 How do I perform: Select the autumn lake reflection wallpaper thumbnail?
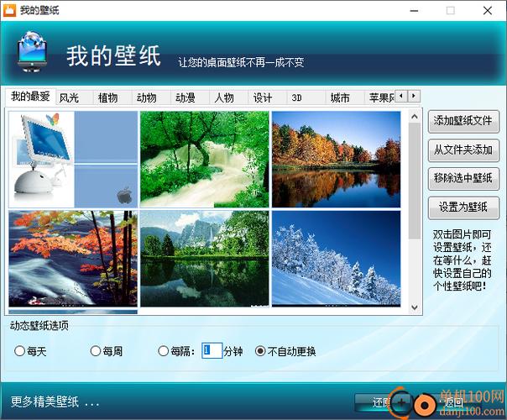pyautogui.click(x=337, y=160)
